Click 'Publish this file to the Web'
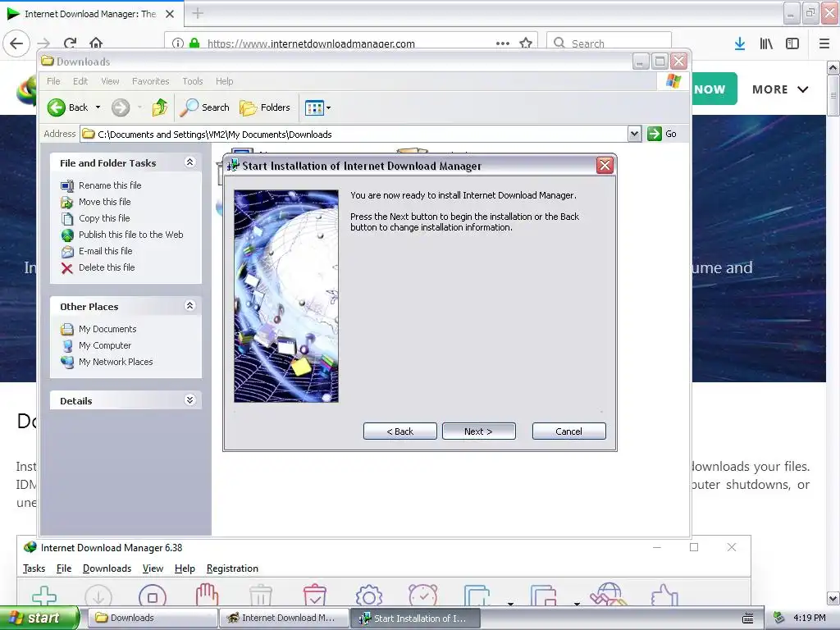This screenshot has width=840, height=630. [x=130, y=235]
